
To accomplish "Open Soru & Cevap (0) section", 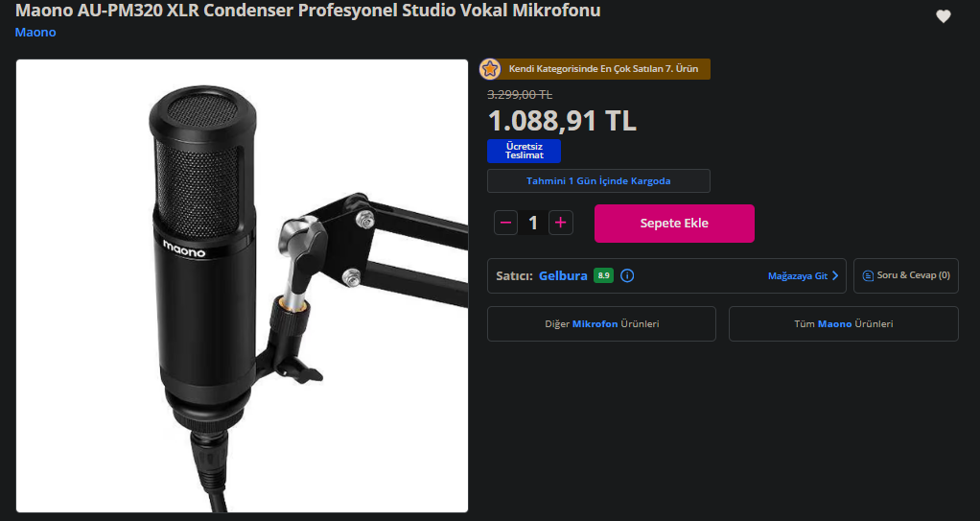I will [x=906, y=275].
